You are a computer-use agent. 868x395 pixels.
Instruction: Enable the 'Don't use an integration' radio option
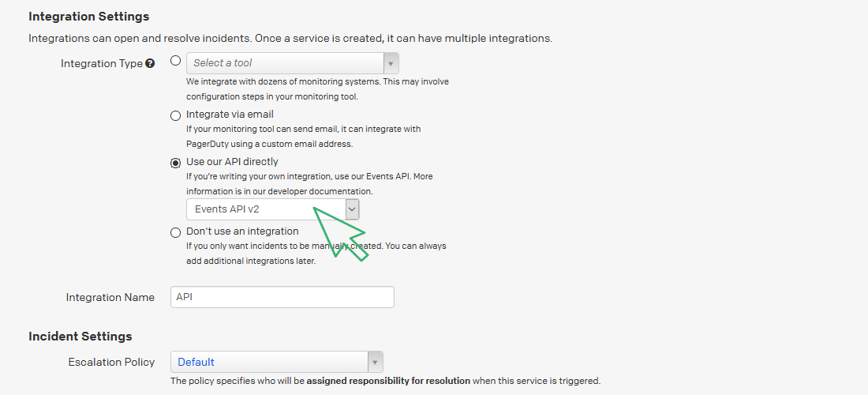tap(175, 232)
